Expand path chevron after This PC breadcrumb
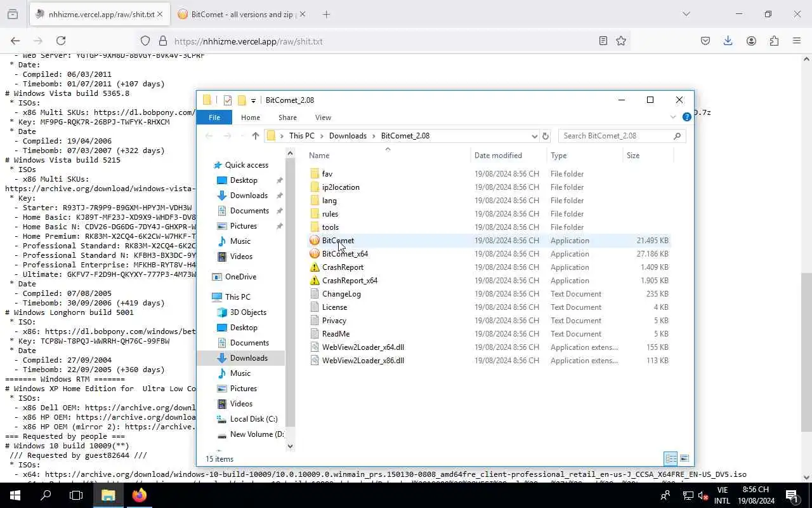 pos(322,136)
